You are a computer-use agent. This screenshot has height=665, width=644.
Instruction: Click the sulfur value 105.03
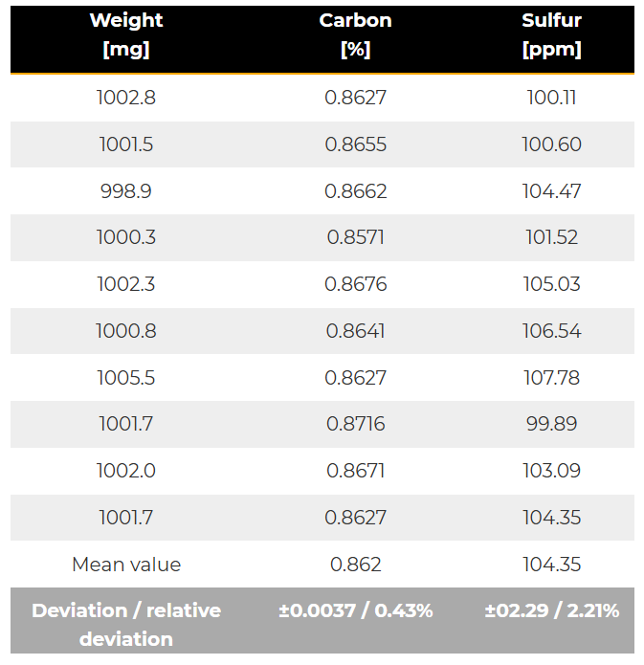point(551,284)
